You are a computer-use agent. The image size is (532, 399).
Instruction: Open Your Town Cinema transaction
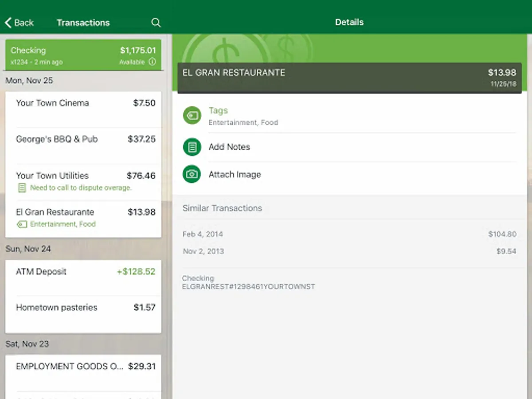[x=83, y=110]
